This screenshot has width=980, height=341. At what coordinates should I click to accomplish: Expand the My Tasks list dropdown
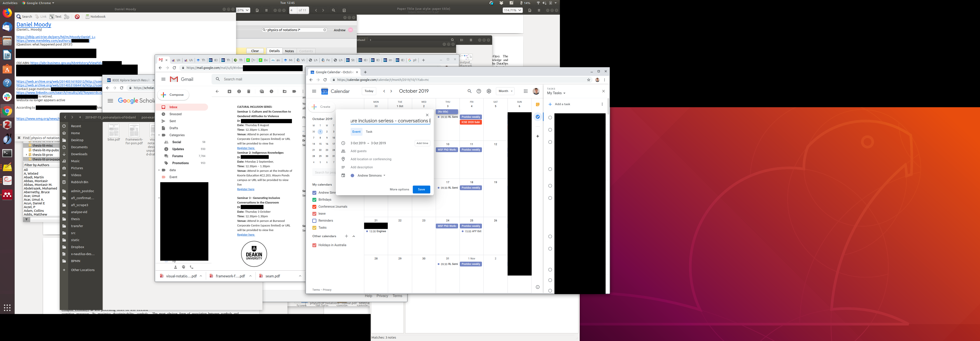(x=556, y=93)
